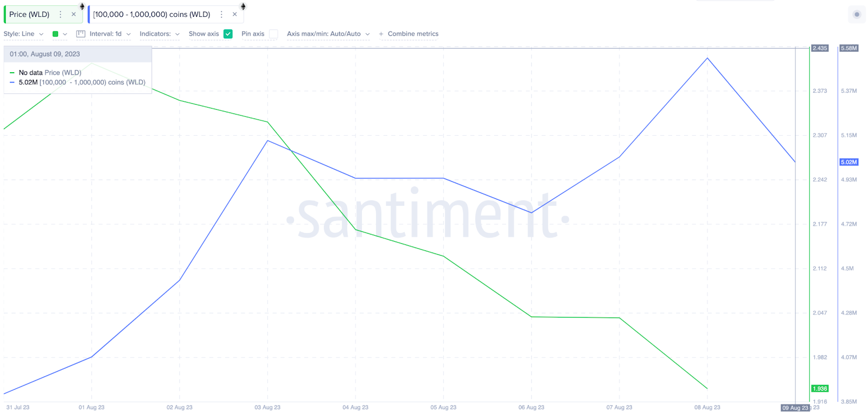The width and height of the screenshot is (868, 417).
Task: Uncheck the Show axis checkbox
Action: pyautogui.click(x=228, y=34)
